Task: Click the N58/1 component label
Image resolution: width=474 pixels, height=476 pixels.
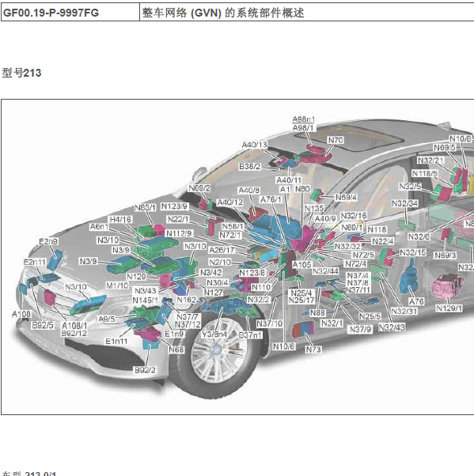Action: [233, 226]
